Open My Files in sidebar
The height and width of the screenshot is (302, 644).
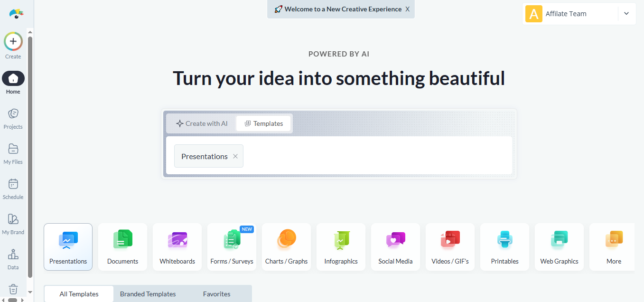tap(13, 153)
